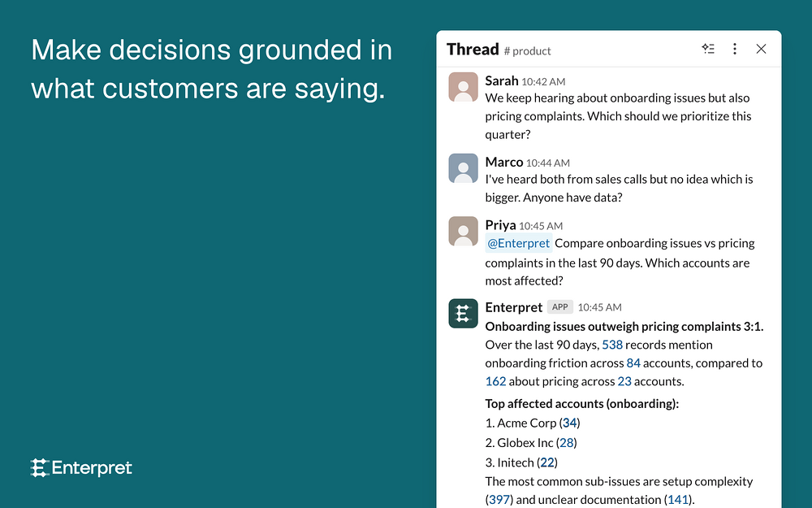The width and height of the screenshot is (812, 508).
Task: Open the Globex Inc 28 count link
Action: [x=567, y=443]
